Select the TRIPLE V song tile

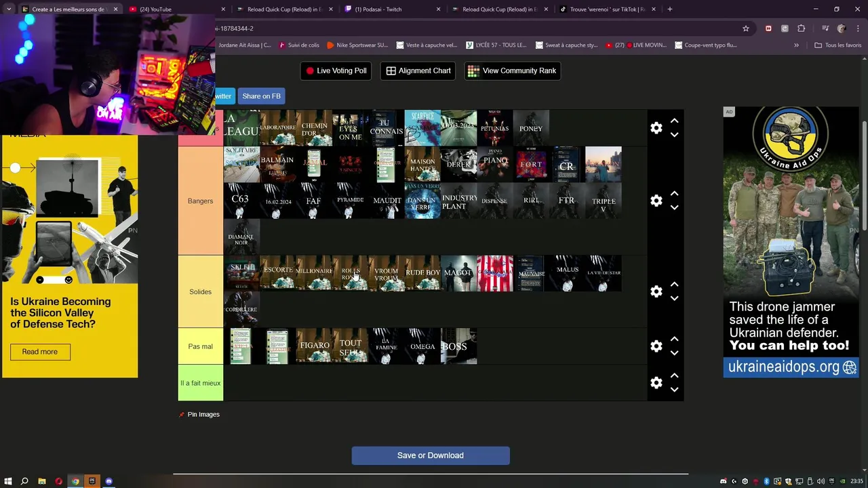(x=604, y=201)
